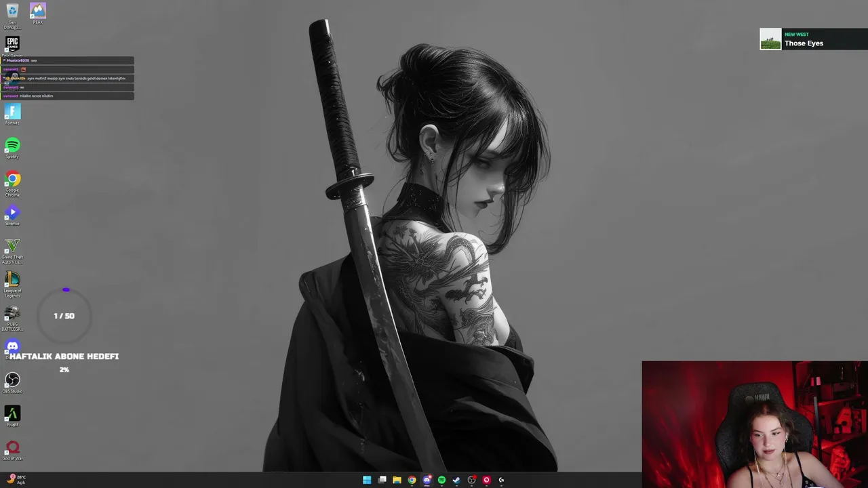Launch the PEAK game shortcut
This screenshot has height=488, width=868.
(x=38, y=14)
